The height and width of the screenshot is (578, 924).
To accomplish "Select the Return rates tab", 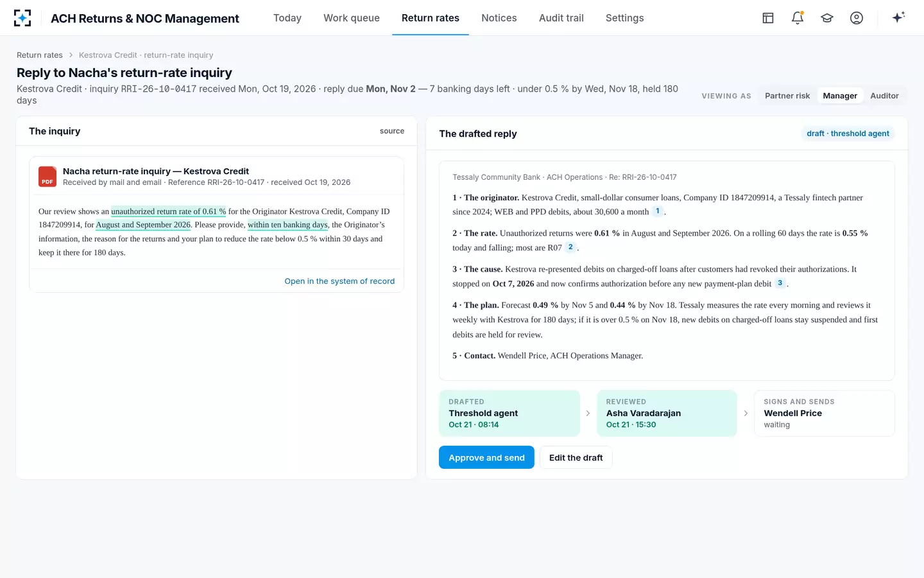I will coord(431,18).
